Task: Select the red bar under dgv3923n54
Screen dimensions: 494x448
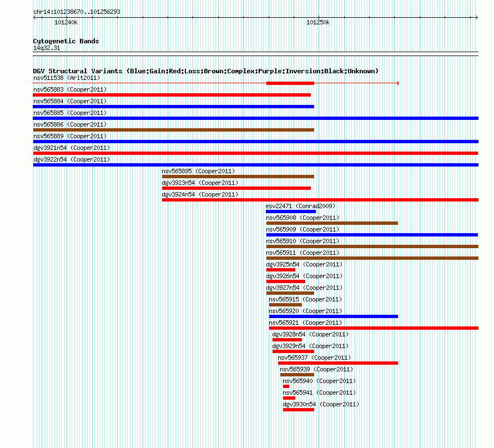Action: [x=236, y=188]
